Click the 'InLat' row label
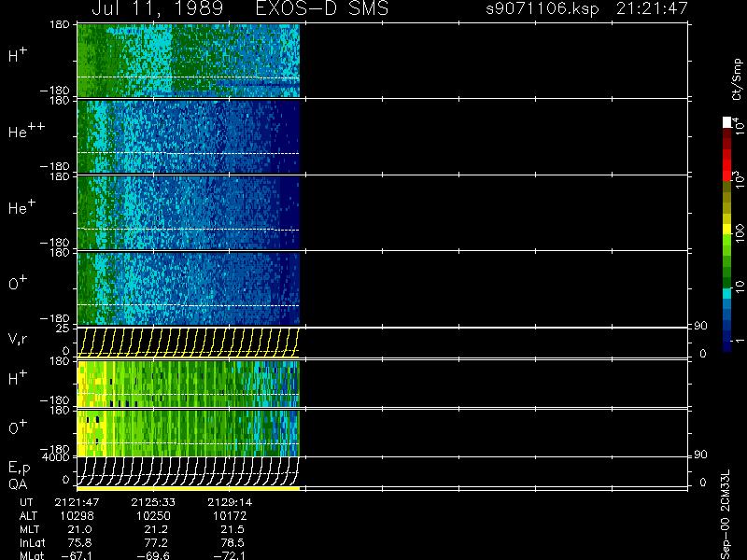 pos(32,543)
